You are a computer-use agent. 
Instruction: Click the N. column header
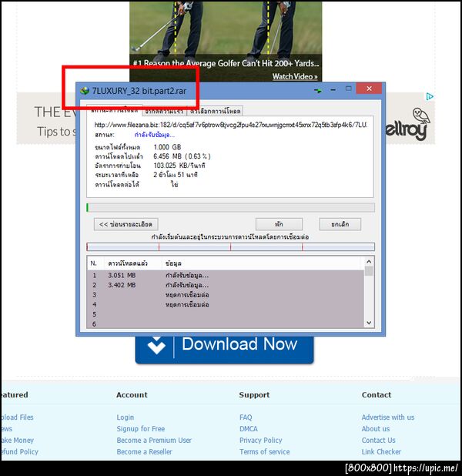(x=95, y=263)
